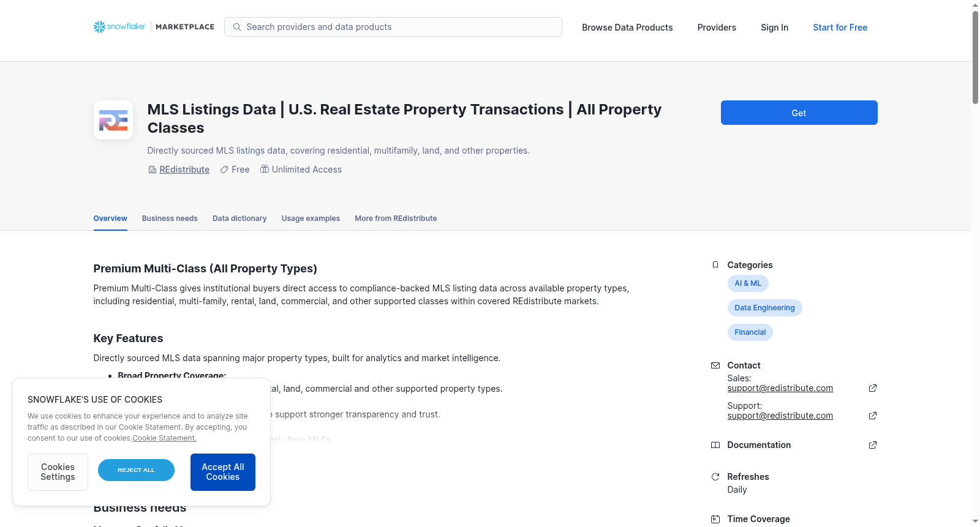Image resolution: width=980 pixels, height=527 pixels.
Task: Open the external link icon for Sales email
Action: click(x=873, y=388)
